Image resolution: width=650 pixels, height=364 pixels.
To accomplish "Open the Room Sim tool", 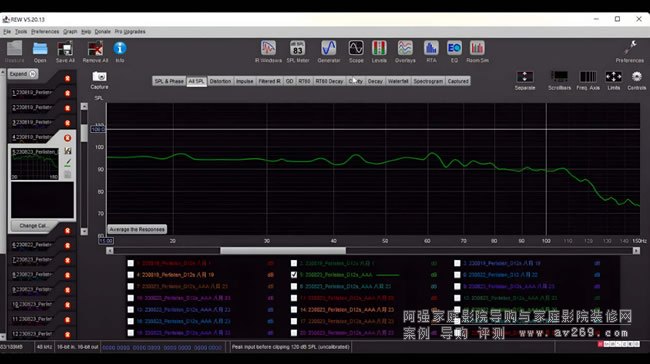I will (478, 52).
